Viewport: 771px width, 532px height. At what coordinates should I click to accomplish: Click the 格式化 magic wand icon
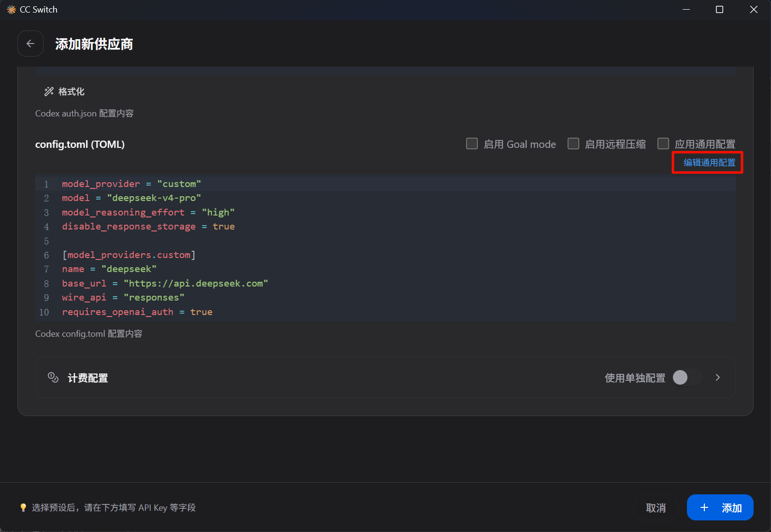(x=49, y=91)
